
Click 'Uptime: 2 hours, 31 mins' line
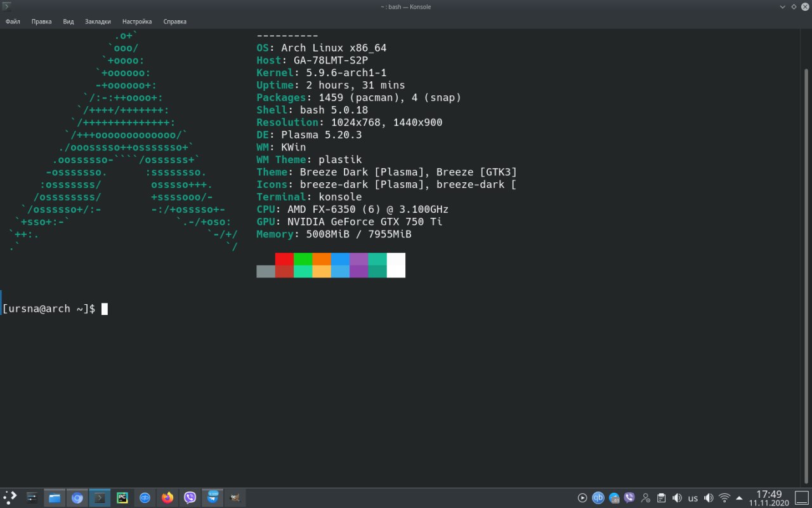tap(331, 85)
